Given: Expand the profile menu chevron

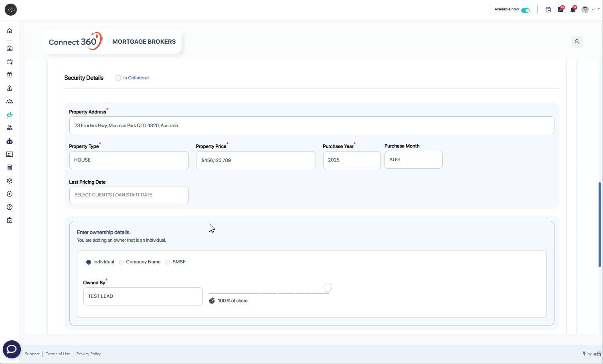Looking at the screenshot, I should point(593,10).
